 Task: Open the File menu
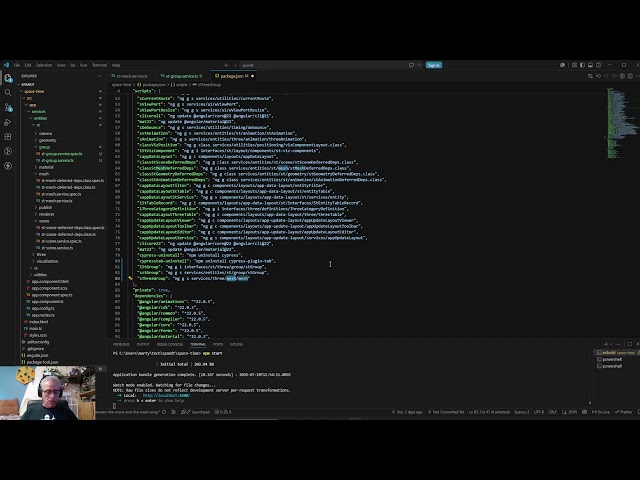pos(17,65)
